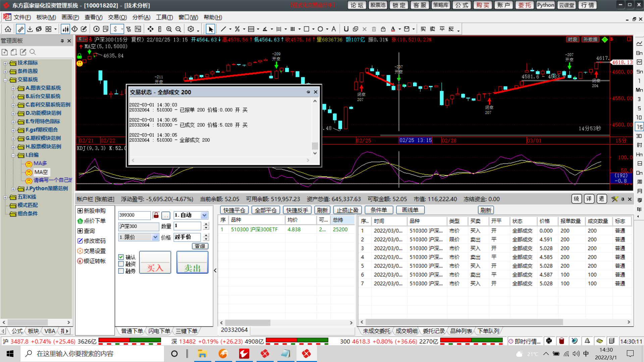The image size is (644, 362).
Task: Expand the 技术指标 tree folder
Action: point(5,63)
